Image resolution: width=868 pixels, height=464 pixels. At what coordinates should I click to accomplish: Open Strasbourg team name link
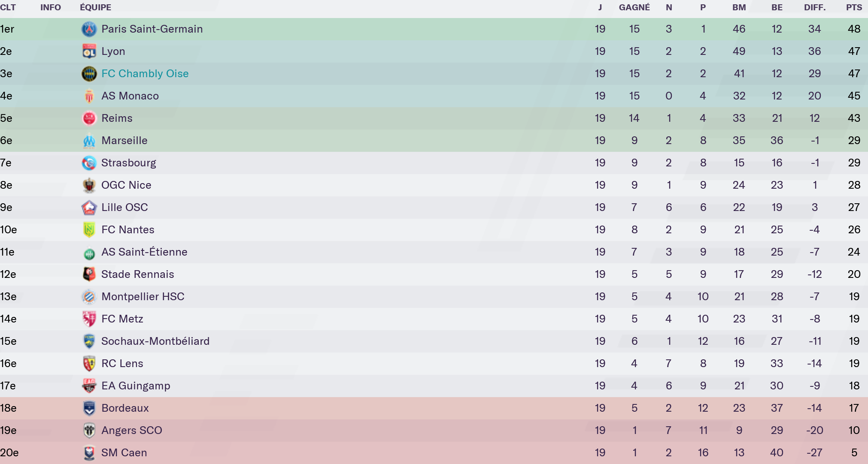click(x=128, y=163)
